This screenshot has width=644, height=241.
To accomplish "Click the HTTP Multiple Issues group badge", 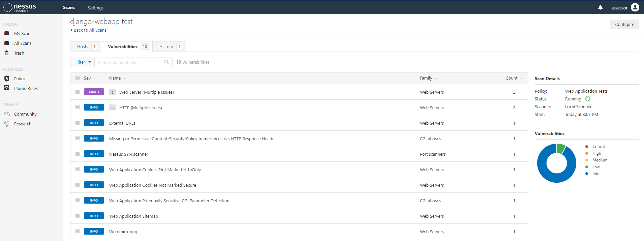I will point(113,108).
